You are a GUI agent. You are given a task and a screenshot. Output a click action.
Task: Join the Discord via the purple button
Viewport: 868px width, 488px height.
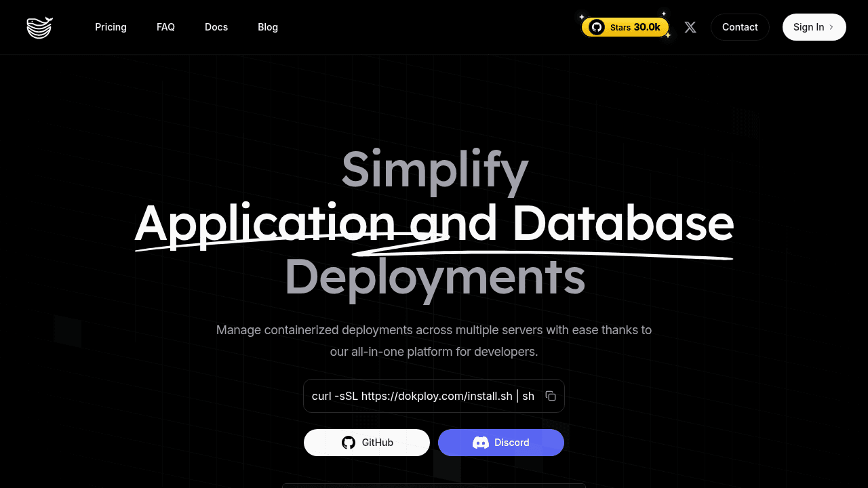tap(501, 443)
